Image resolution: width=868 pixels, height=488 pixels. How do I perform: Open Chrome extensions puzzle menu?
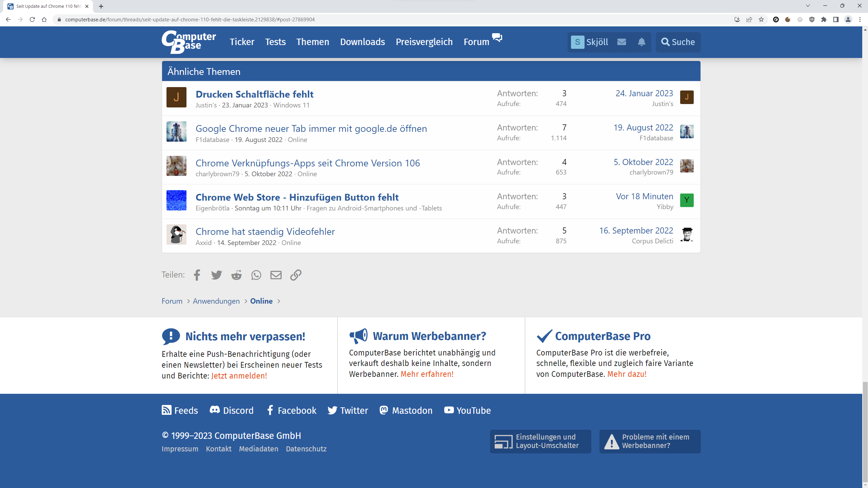coord(824,20)
